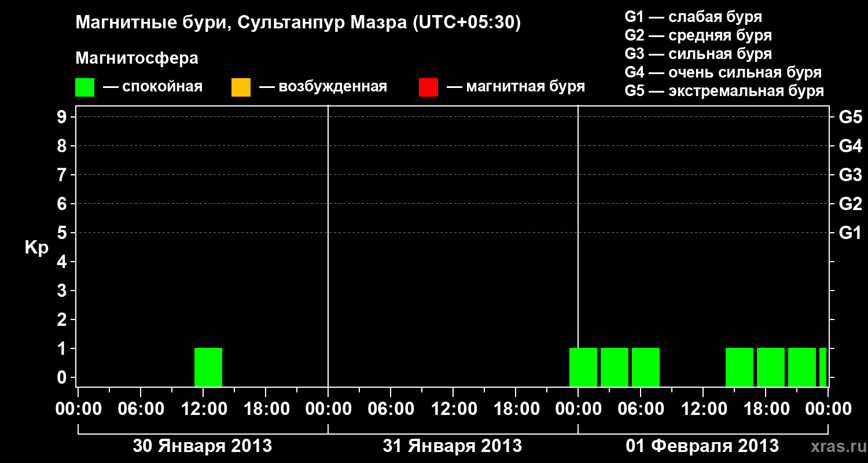This screenshot has width=868, height=463.
Task: Click the green bar over 06:00 on 01 Февраля
Action: coord(646,367)
